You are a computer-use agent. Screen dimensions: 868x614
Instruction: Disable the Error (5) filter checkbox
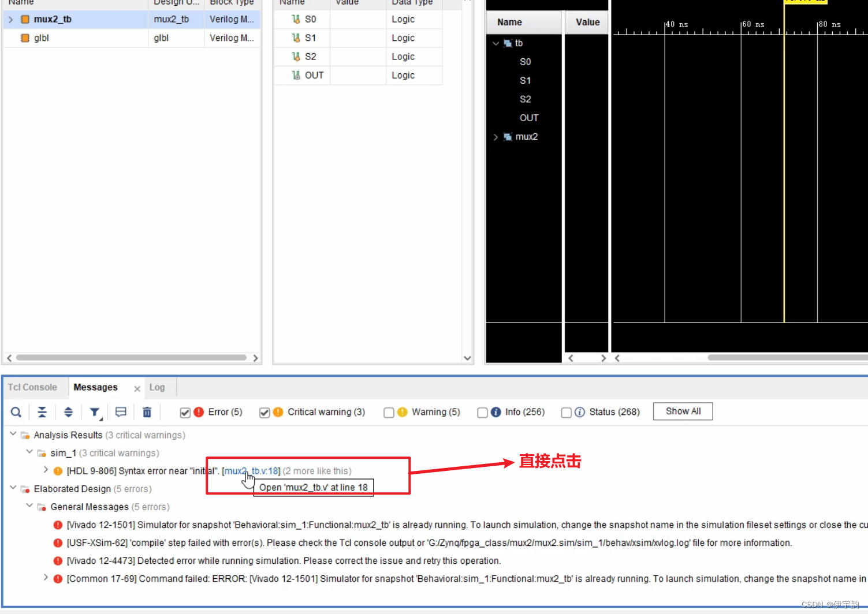pos(185,413)
